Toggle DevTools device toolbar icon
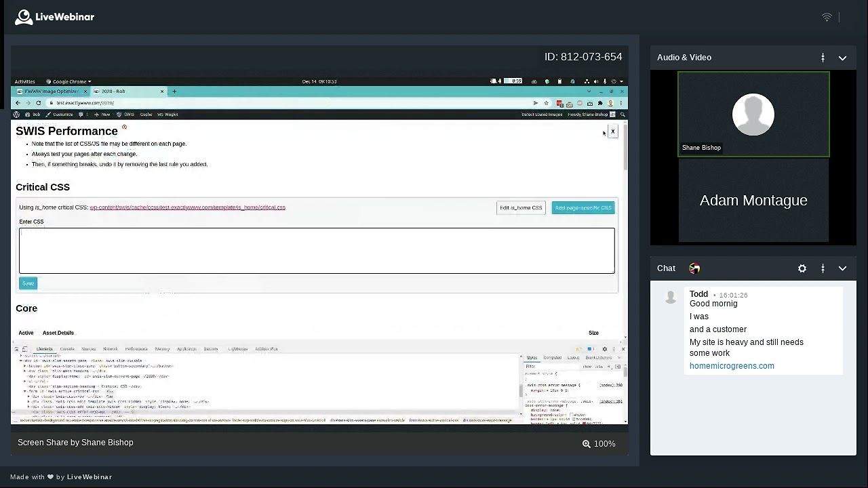This screenshot has width=868, height=488. point(25,349)
